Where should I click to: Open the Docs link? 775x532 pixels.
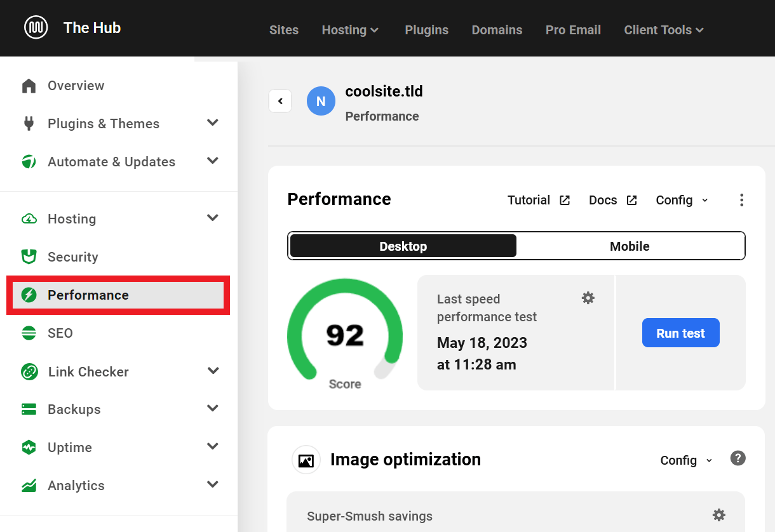click(613, 200)
